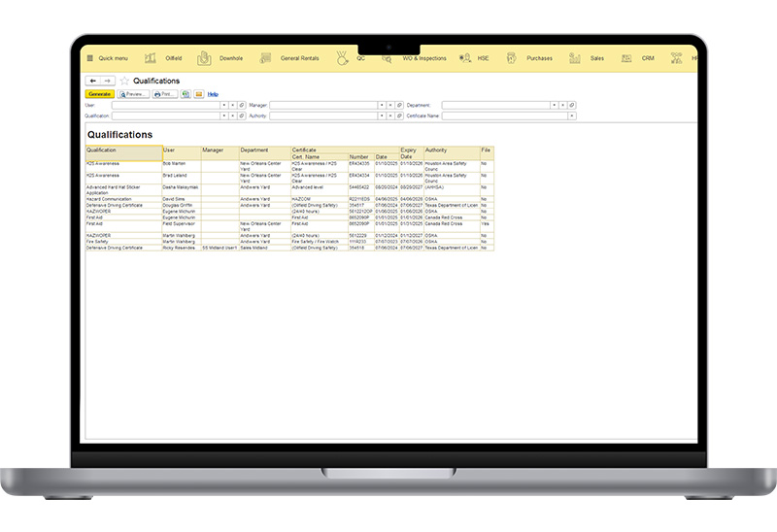Expand the User filter dropdown

[223, 105]
